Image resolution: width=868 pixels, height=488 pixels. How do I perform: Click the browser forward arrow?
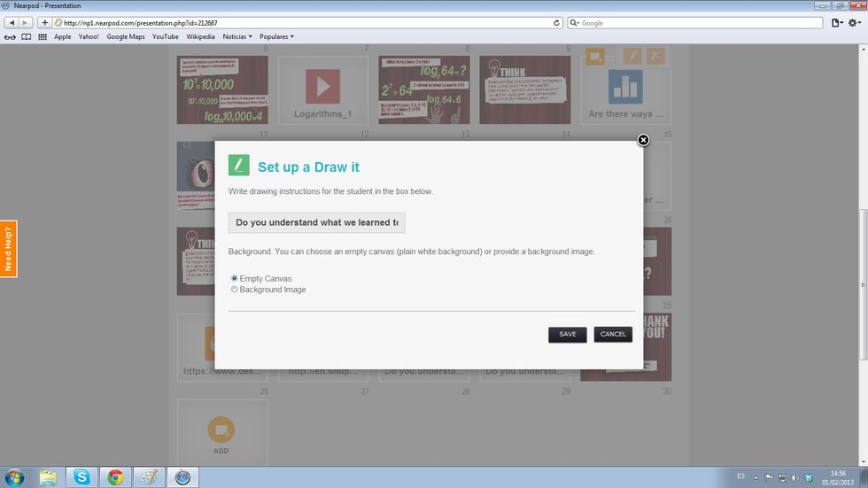coord(25,23)
